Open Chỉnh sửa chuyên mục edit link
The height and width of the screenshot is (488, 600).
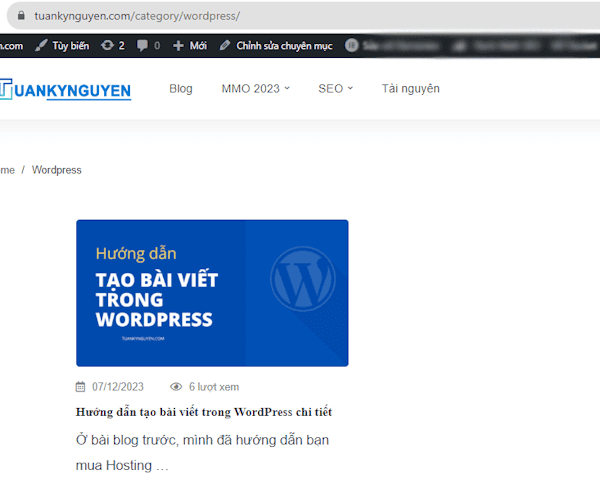[x=284, y=46]
